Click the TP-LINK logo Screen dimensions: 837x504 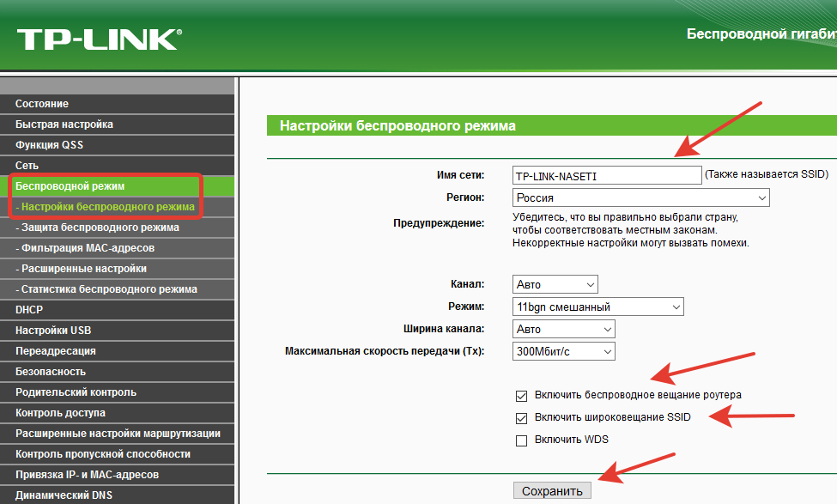click(100, 40)
